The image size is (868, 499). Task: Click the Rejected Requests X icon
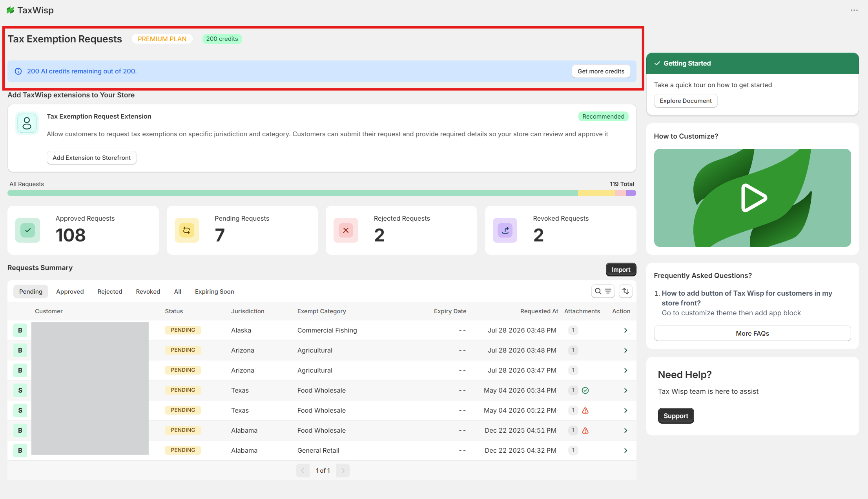tap(346, 230)
